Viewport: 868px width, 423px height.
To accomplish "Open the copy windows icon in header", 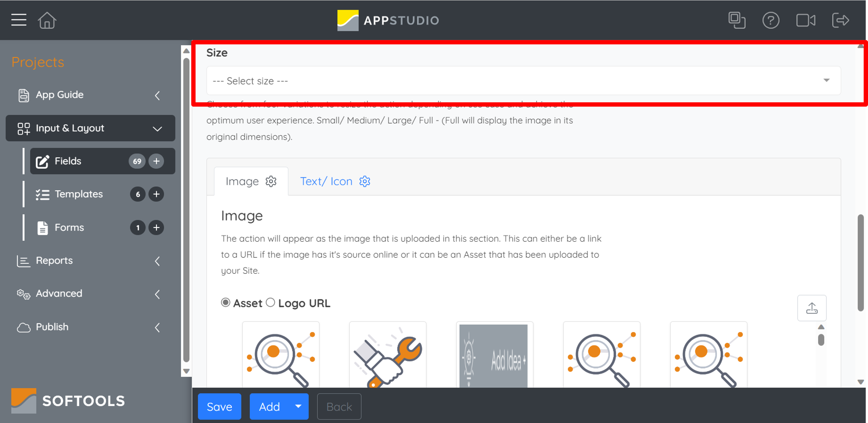I will [x=737, y=20].
